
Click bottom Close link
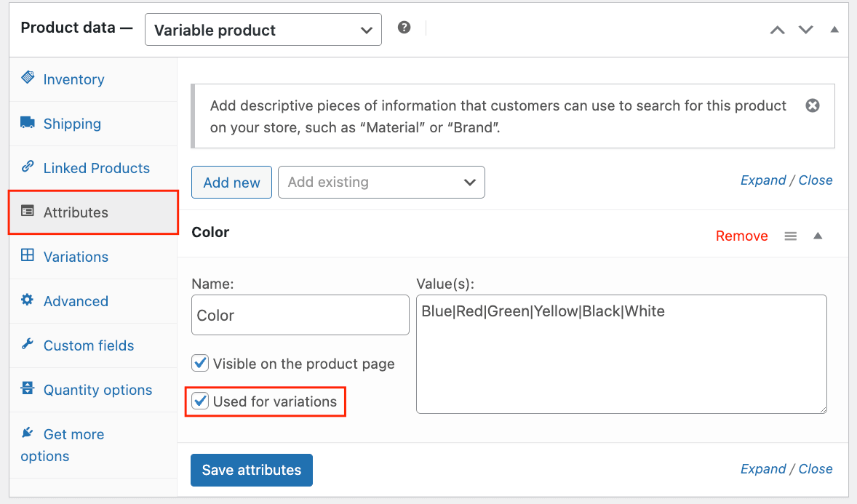point(816,469)
